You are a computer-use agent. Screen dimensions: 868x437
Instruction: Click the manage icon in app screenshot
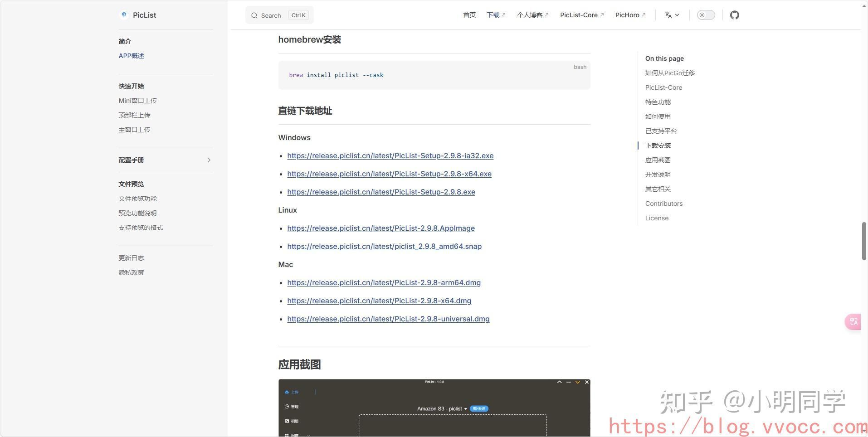pyautogui.click(x=287, y=407)
